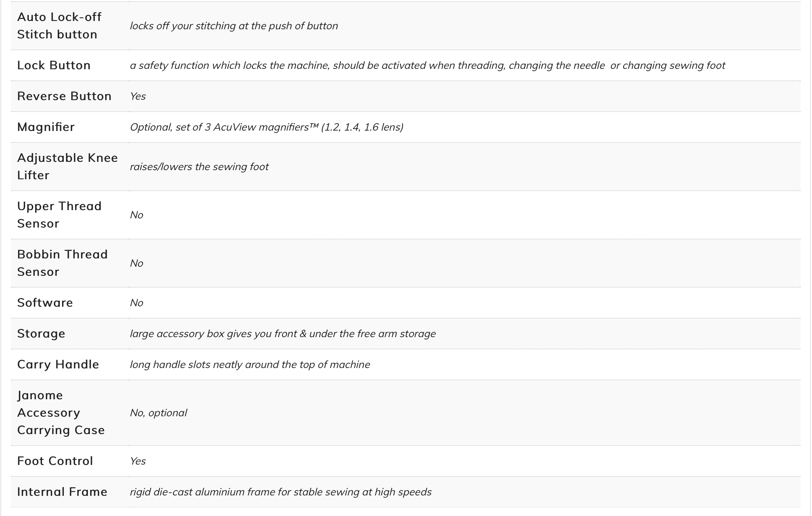Select the long handle slots description
The image size is (812, 516).
250,364
